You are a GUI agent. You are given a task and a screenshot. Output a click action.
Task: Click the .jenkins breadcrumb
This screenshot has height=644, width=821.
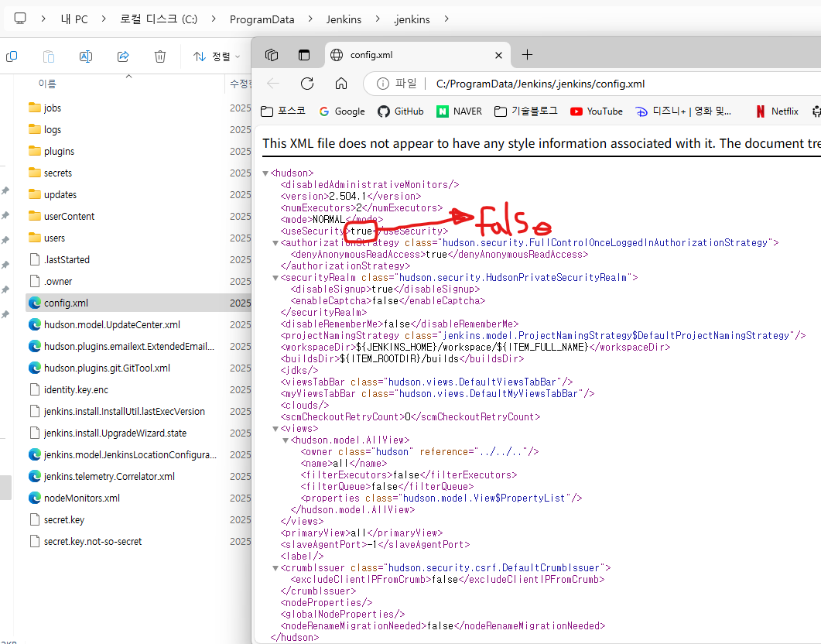pos(412,19)
